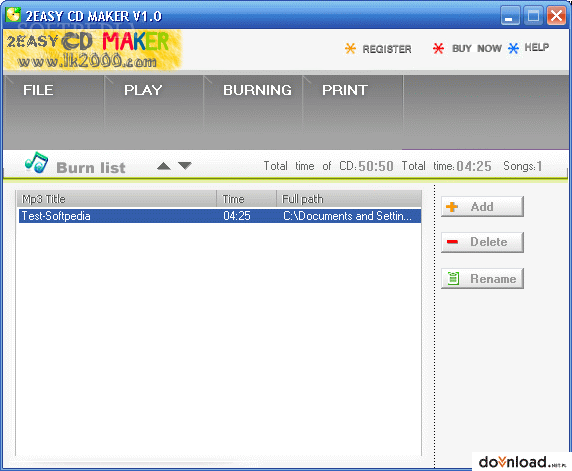Image resolution: width=572 pixels, height=471 pixels.
Task: Minimize the 2EASY CD MAKER window
Action: tap(510, 16)
